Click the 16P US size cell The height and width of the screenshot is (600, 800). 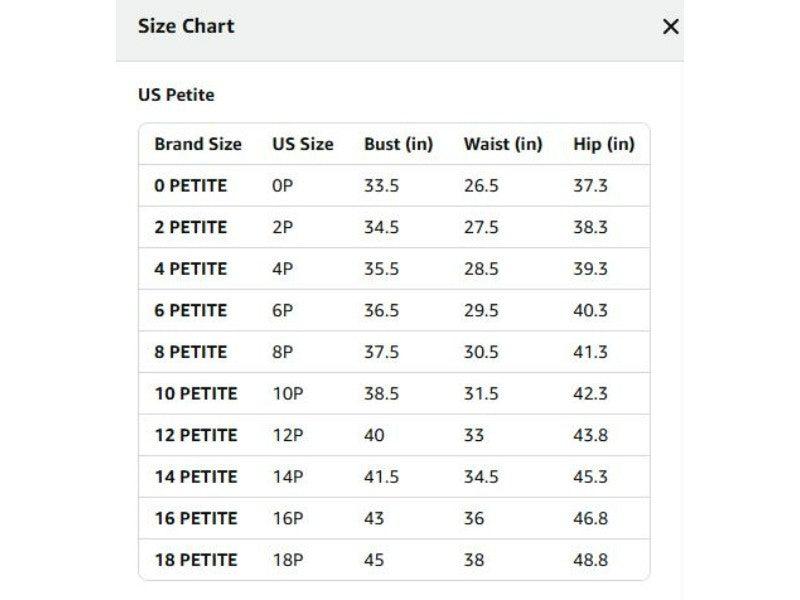pos(288,518)
